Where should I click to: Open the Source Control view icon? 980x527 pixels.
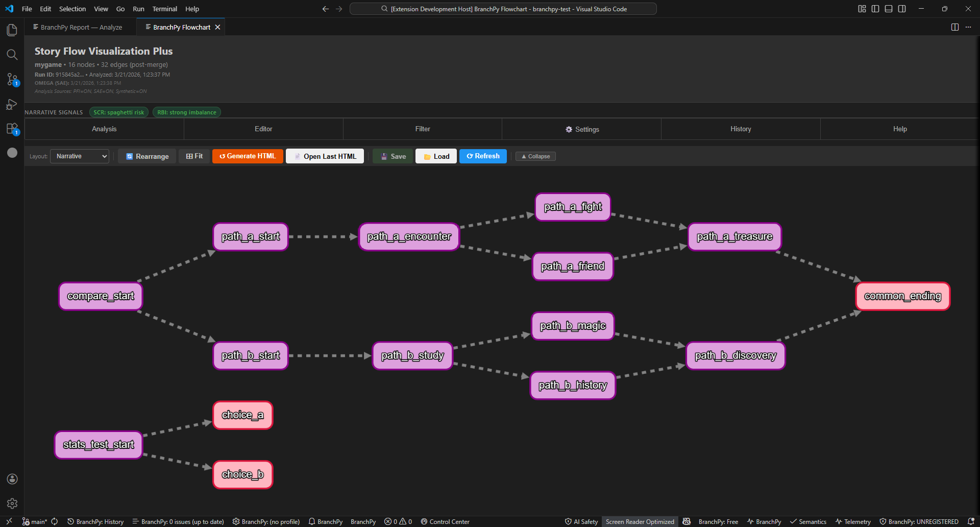click(12, 79)
